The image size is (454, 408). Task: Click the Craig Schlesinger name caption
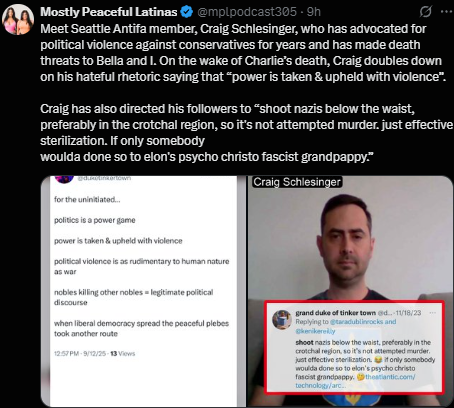click(x=297, y=182)
